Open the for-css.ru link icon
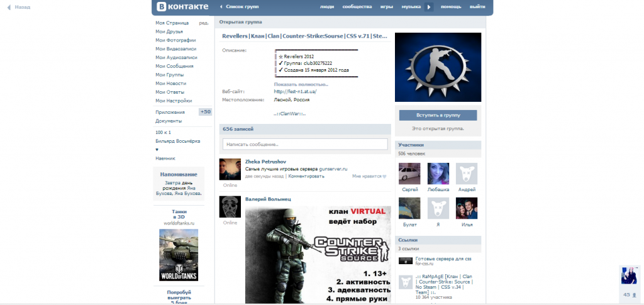The height and width of the screenshot is (305, 644). (x=406, y=260)
